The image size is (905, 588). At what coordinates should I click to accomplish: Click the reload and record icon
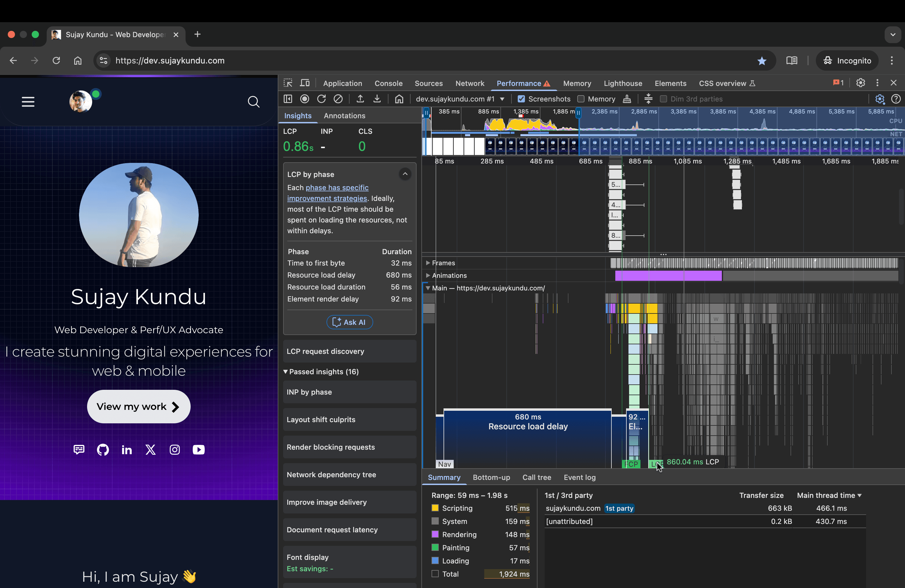(321, 99)
